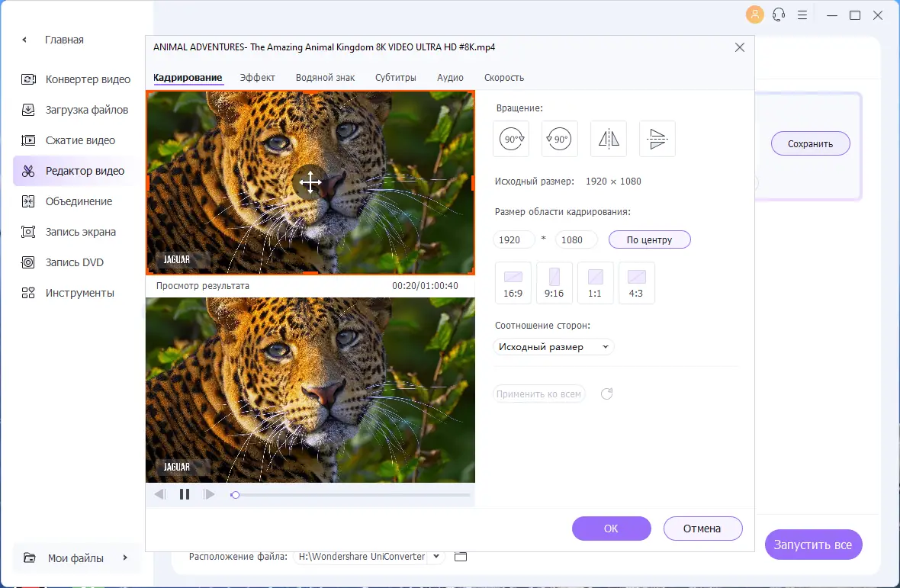Confirm with the OK button

pyautogui.click(x=611, y=529)
